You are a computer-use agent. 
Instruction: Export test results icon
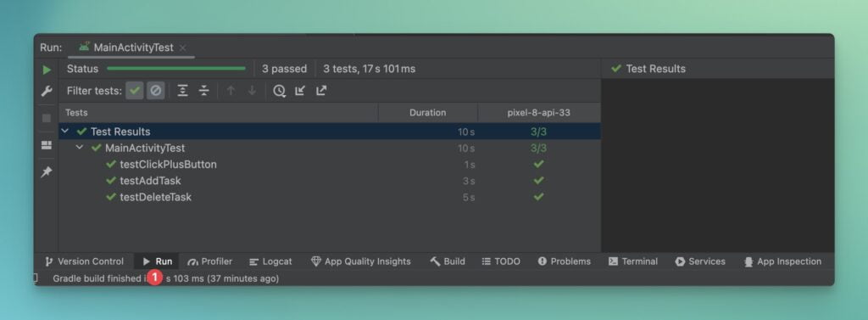[321, 91]
